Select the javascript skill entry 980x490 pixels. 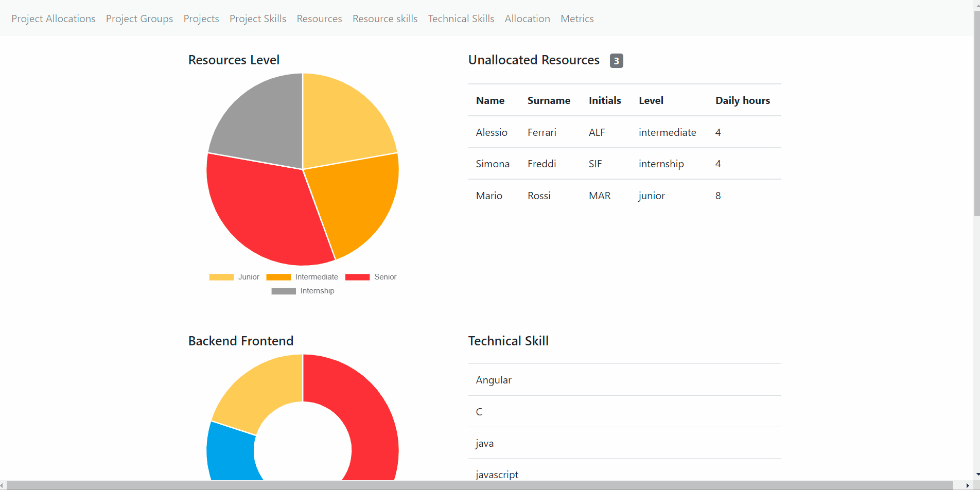coord(497,474)
